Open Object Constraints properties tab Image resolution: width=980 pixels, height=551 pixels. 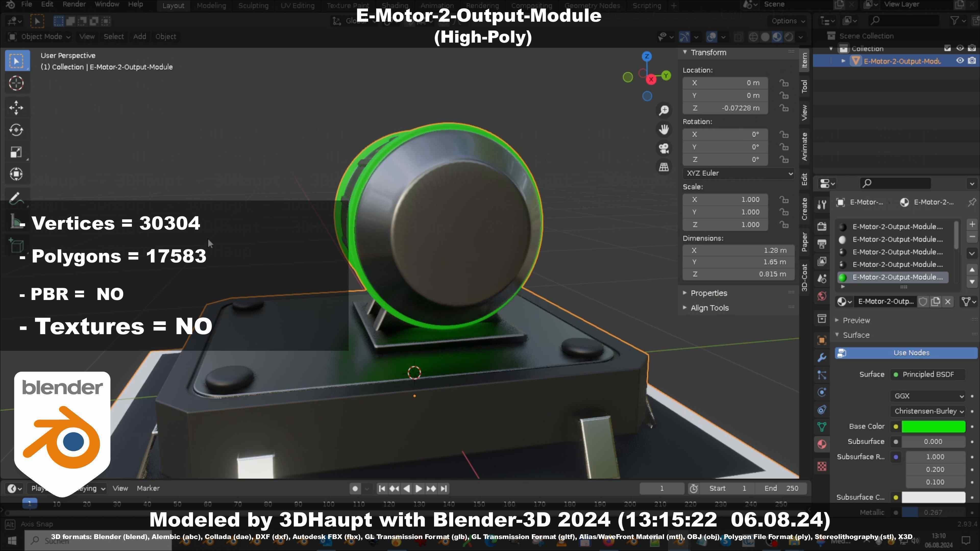click(x=822, y=409)
